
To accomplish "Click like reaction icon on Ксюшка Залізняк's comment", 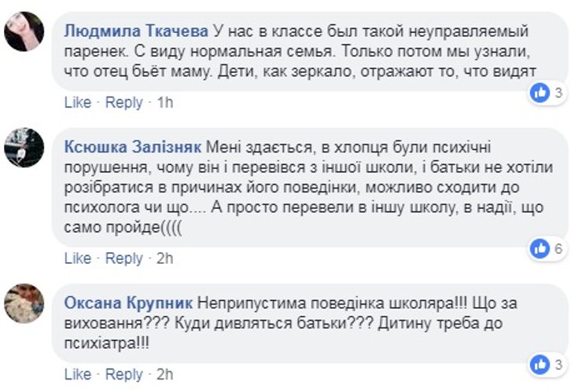I will [x=540, y=249].
